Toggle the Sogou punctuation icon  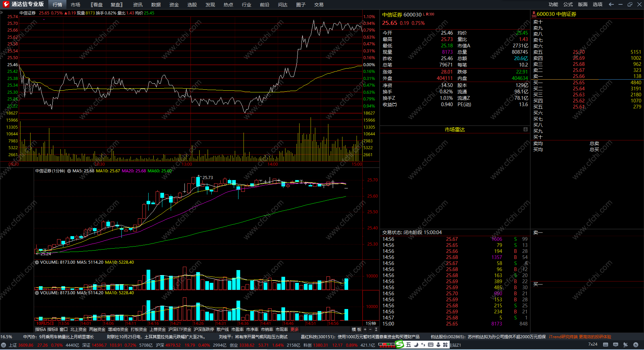423,345
